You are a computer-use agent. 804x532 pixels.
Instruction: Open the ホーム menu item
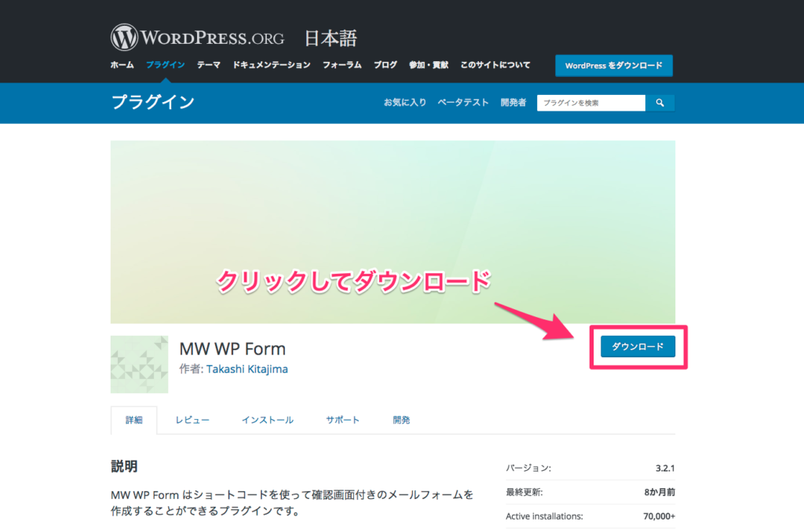click(122, 65)
